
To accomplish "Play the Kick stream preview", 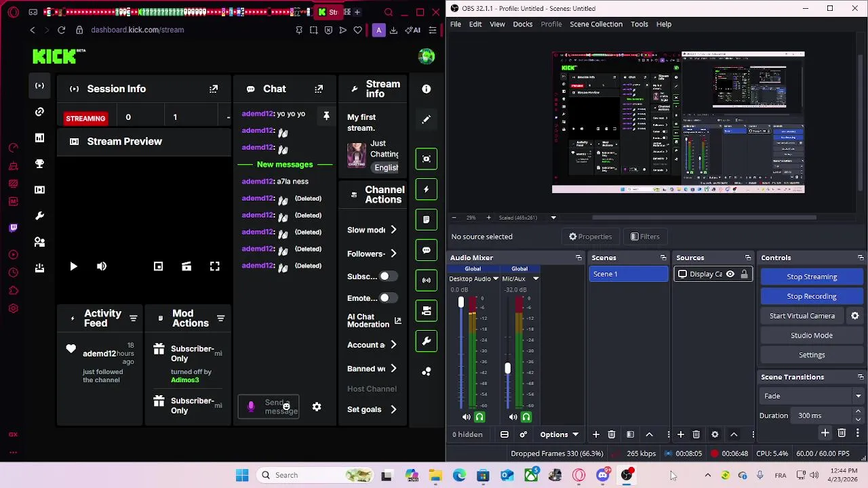I will [x=73, y=266].
